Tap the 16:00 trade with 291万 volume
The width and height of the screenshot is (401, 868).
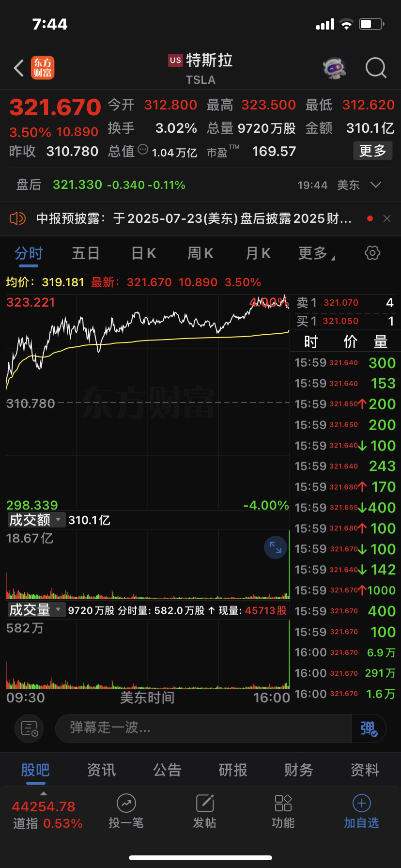tap(345, 673)
